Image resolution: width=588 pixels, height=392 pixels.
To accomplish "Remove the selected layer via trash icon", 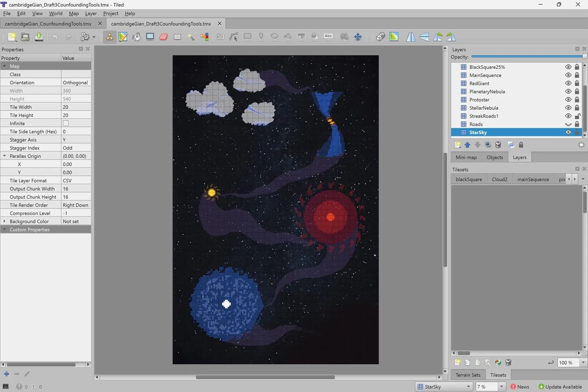I will (498, 145).
